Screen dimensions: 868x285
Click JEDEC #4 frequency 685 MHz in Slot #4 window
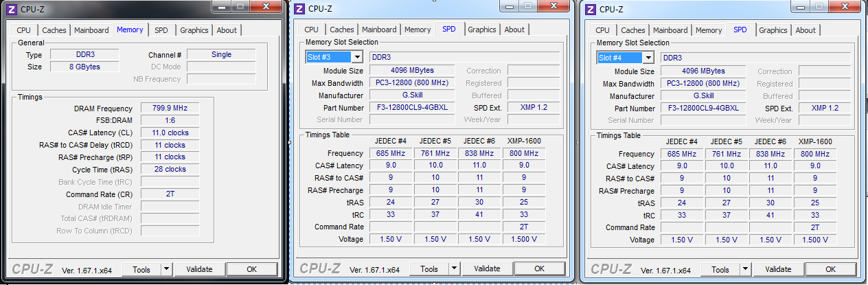682,154
